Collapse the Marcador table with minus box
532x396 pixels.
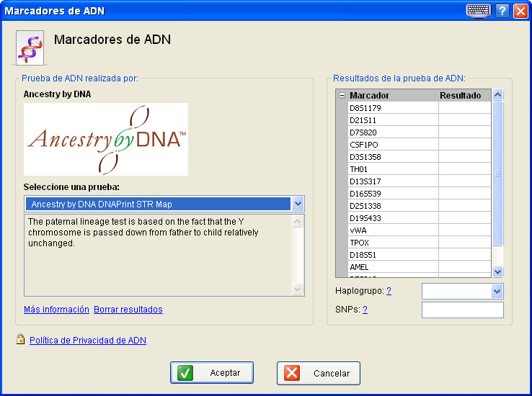[x=342, y=96]
